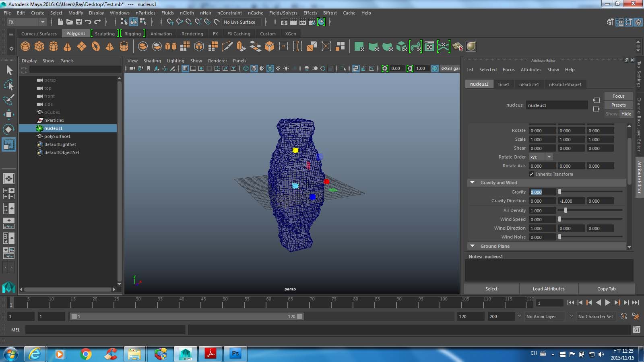644x362 pixels.
Task: Create a polygon torus from the shelf
Action: click(95, 46)
